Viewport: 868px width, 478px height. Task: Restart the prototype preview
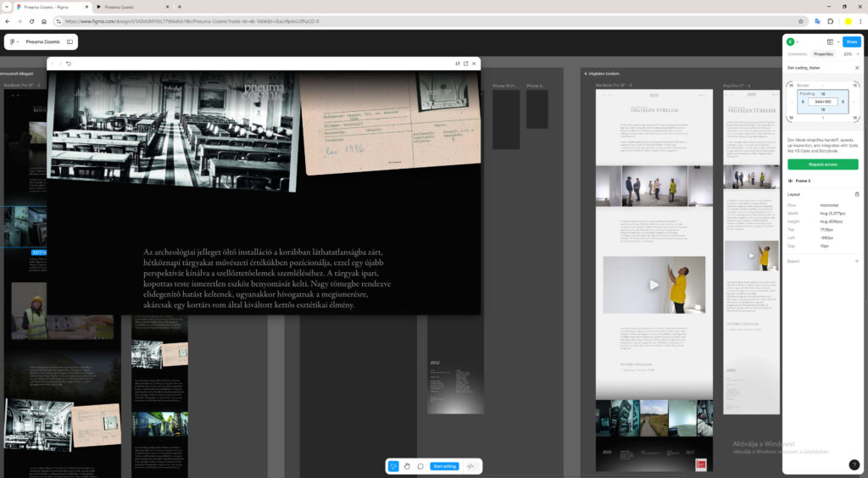68,64
